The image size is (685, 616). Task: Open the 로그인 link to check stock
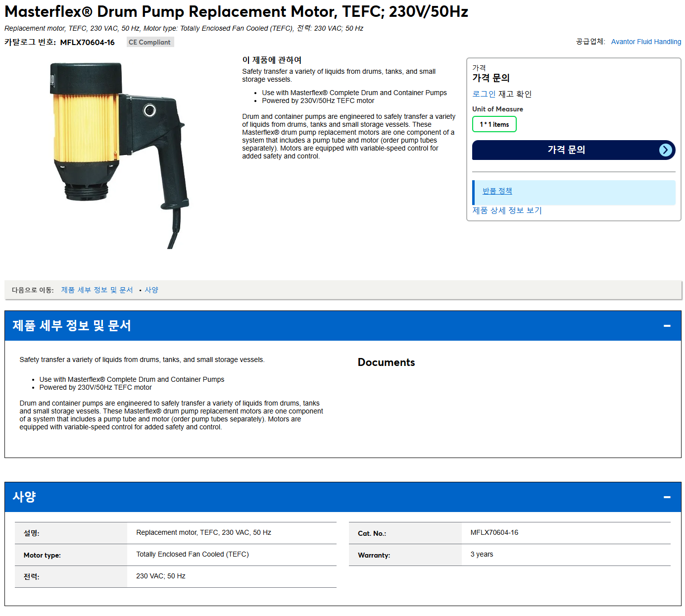(x=484, y=94)
